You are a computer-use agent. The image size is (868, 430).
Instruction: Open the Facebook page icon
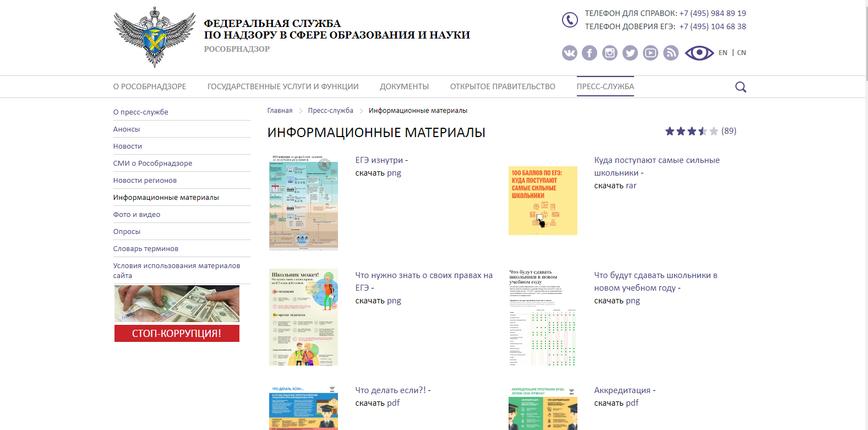[x=589, y=53]
